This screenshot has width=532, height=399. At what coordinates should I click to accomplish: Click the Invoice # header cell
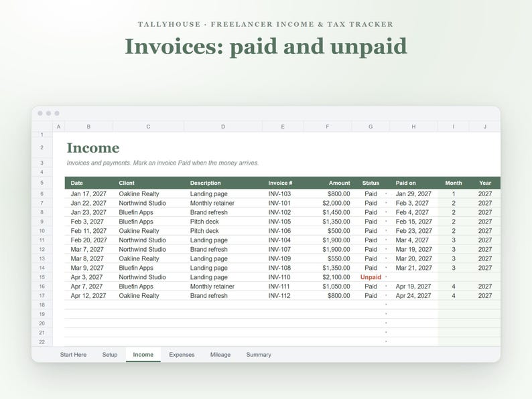point(283,183)
